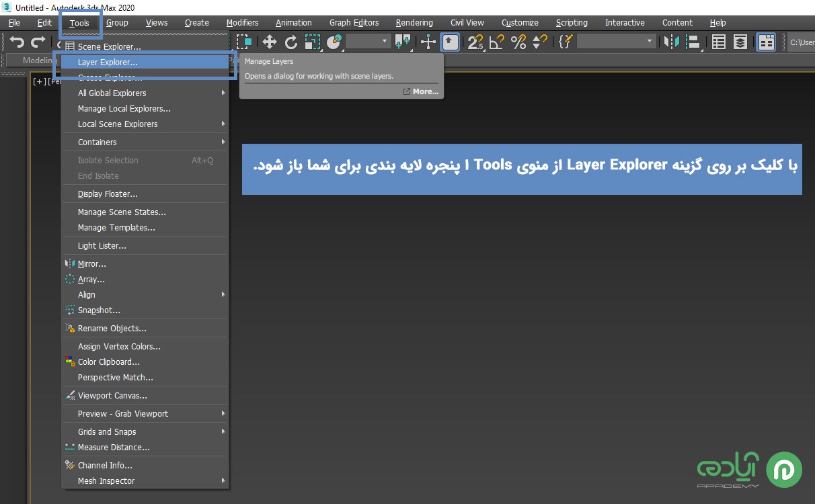Open the Help menu

718,23
